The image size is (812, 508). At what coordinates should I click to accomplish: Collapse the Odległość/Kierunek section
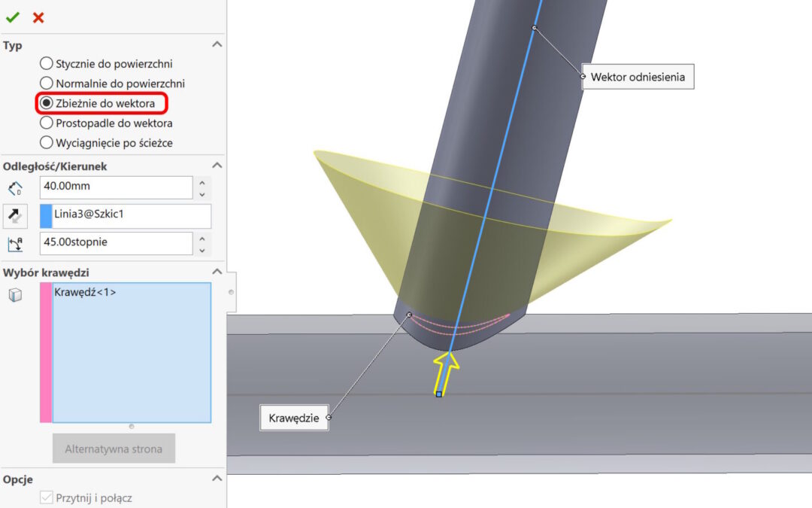tap(217, 166)
